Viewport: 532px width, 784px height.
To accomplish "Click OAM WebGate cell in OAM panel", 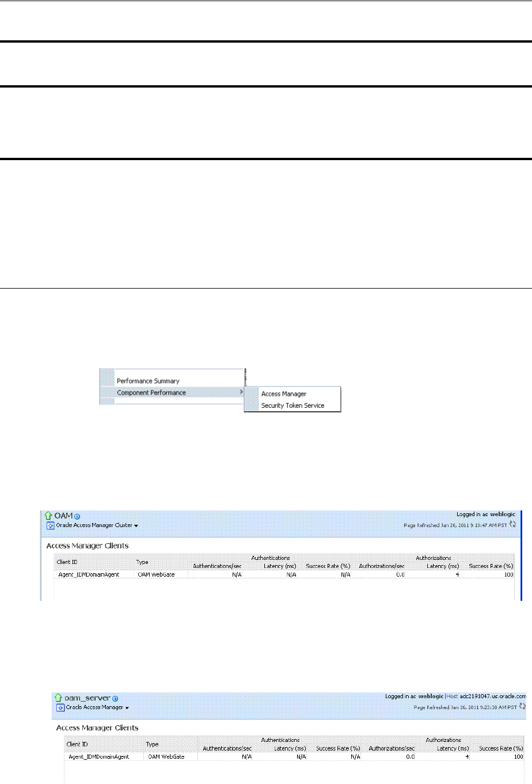I will pyautogui.click(x=155, y=575).
